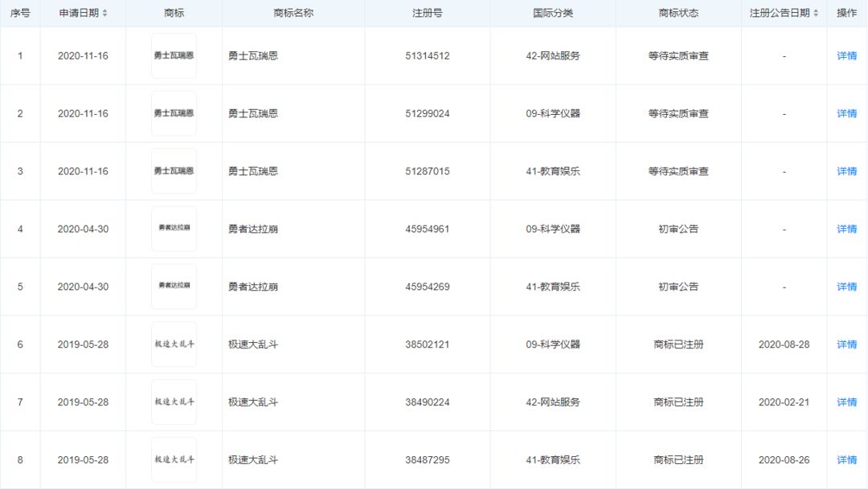
Task: Click the 申请日期 column header label
Action: 79,13
